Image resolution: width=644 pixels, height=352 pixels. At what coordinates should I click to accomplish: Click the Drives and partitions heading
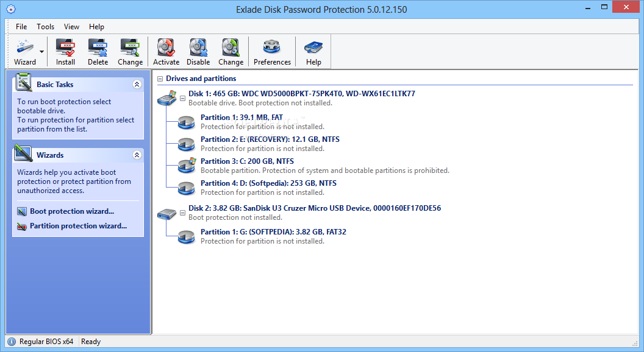click(201, 79)
